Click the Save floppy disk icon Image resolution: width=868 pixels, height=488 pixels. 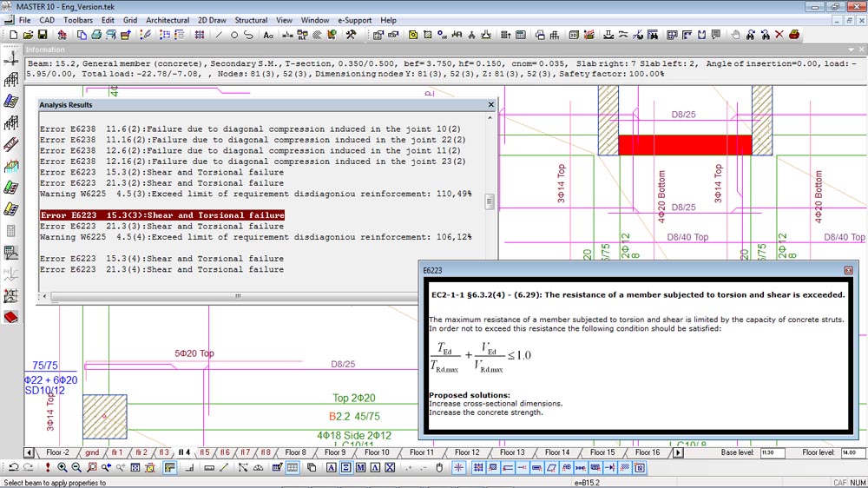(42, 35)
